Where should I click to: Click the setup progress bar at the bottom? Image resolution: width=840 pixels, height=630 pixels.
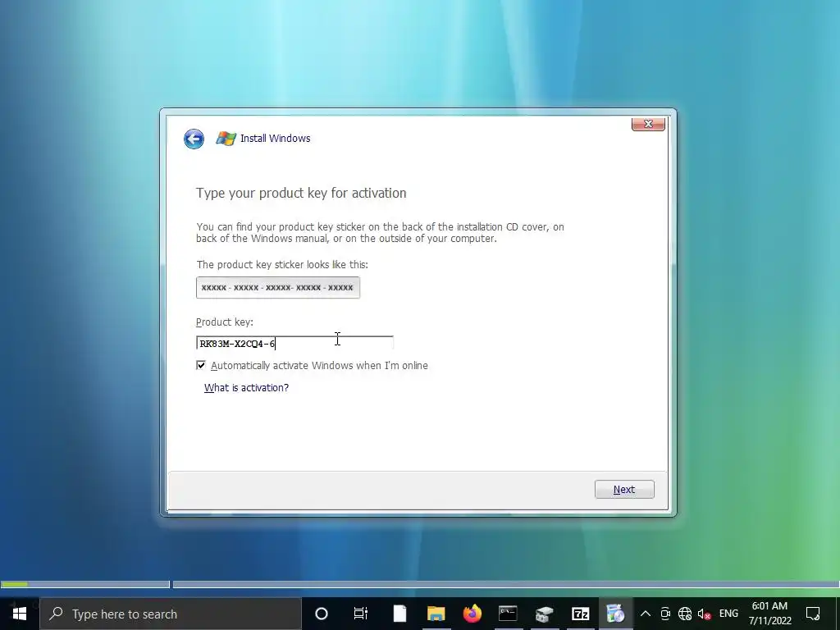[x=420, y=584]
